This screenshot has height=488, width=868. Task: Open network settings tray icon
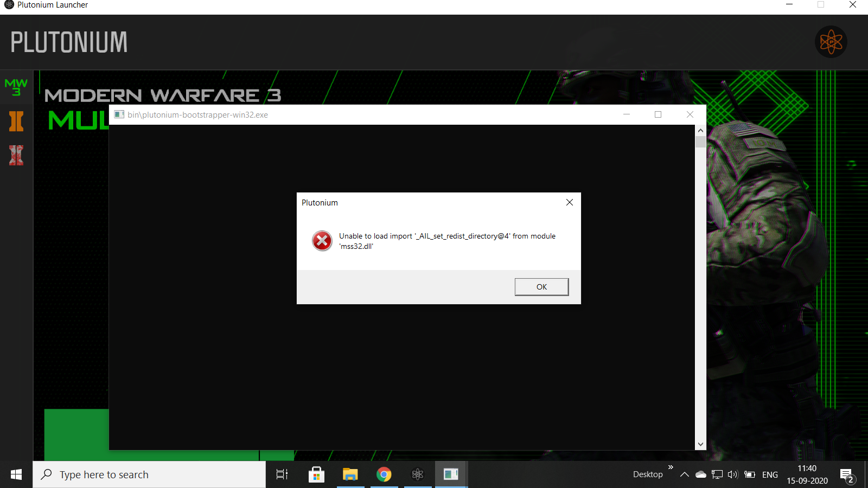(717, 474)
